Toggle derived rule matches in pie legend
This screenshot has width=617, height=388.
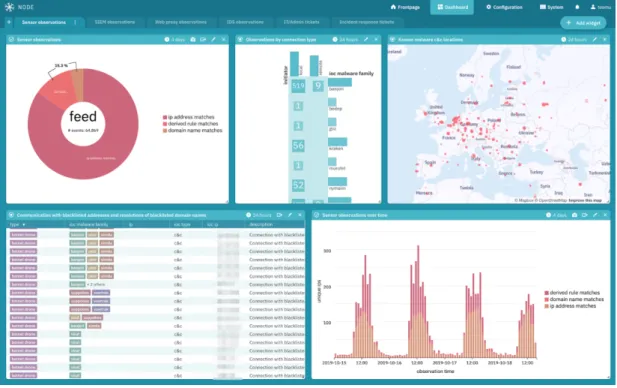pos(190,124)
